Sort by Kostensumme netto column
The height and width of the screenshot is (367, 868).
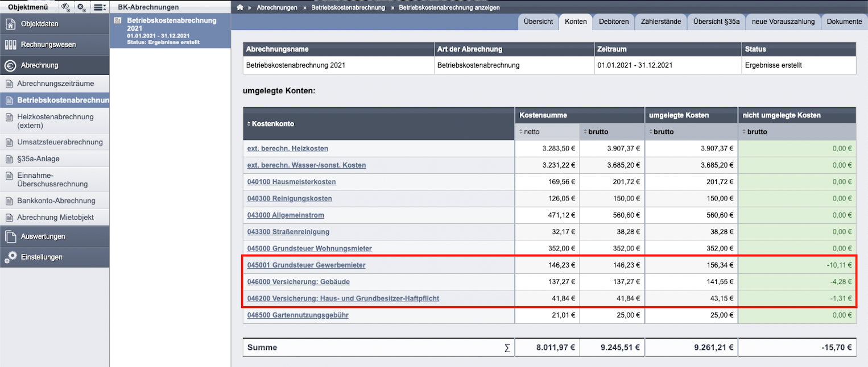520,132
